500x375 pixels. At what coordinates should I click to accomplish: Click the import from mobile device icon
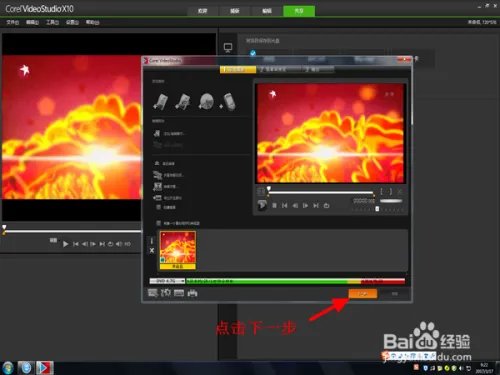228,102
